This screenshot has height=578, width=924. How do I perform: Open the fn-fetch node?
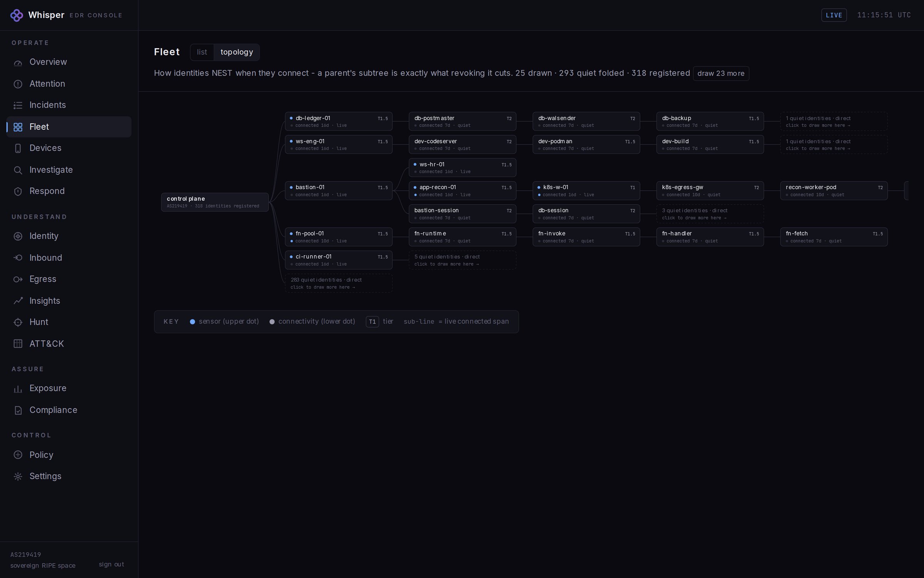tap(834, 237)
